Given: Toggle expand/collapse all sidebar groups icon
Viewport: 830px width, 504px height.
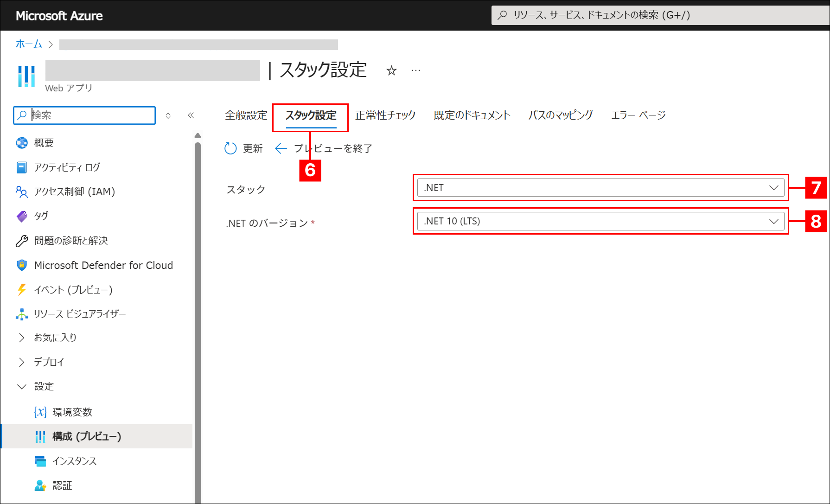Looking at the screenshot, I should [168, 115].
